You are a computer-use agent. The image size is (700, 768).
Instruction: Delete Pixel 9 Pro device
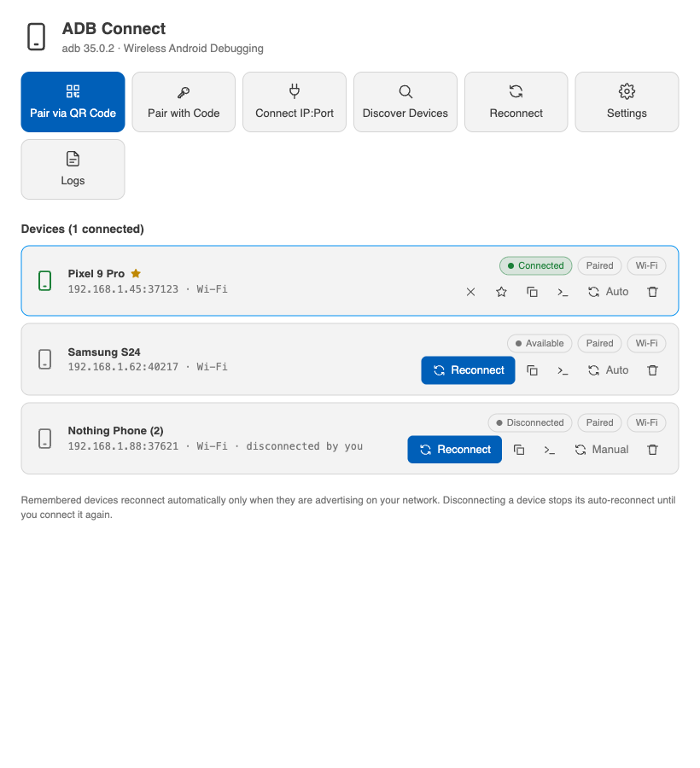click(652, 292)
